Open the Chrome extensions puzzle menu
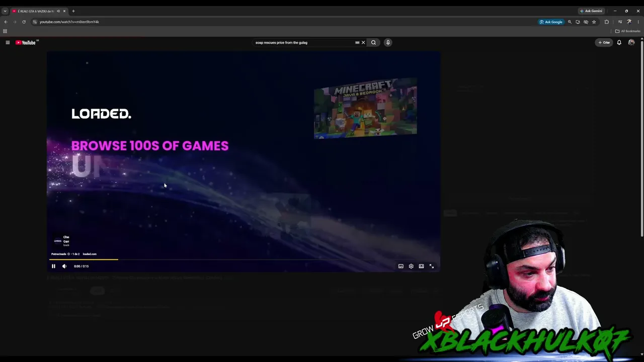This screenshot has height=362, width=644. [x=606, y=22]
